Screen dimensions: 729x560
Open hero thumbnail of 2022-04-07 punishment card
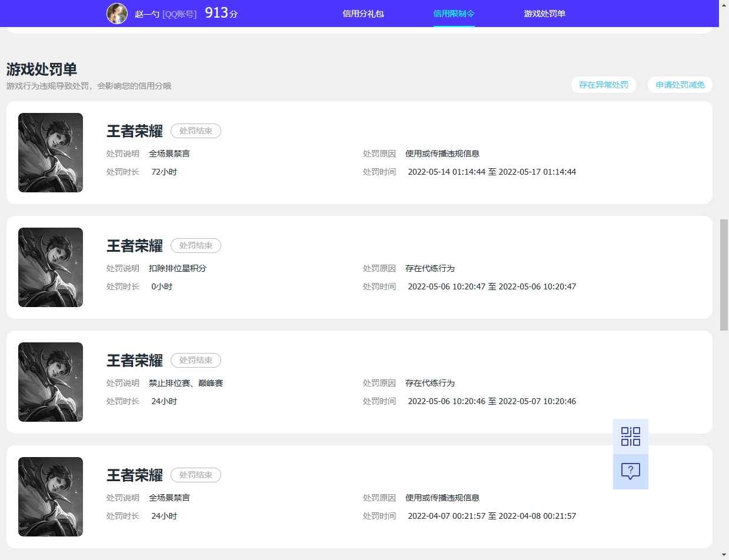pyautogui.click(x=51, y=496)
